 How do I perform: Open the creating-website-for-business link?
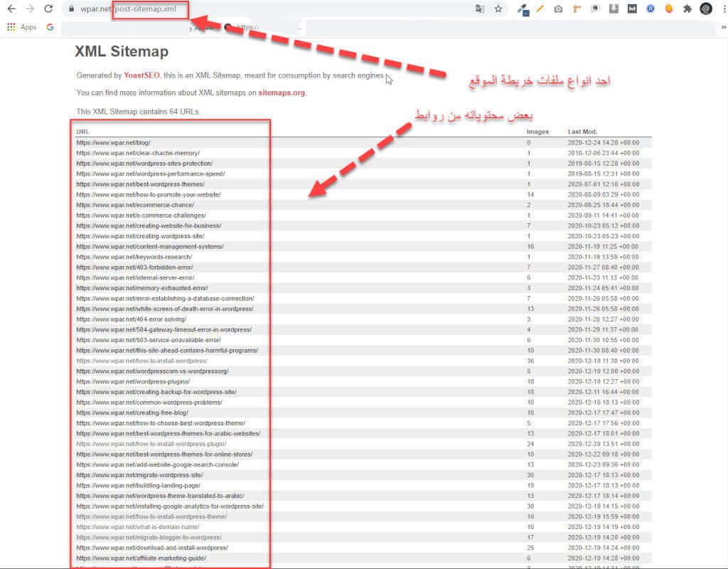click(x=149, y=225)
